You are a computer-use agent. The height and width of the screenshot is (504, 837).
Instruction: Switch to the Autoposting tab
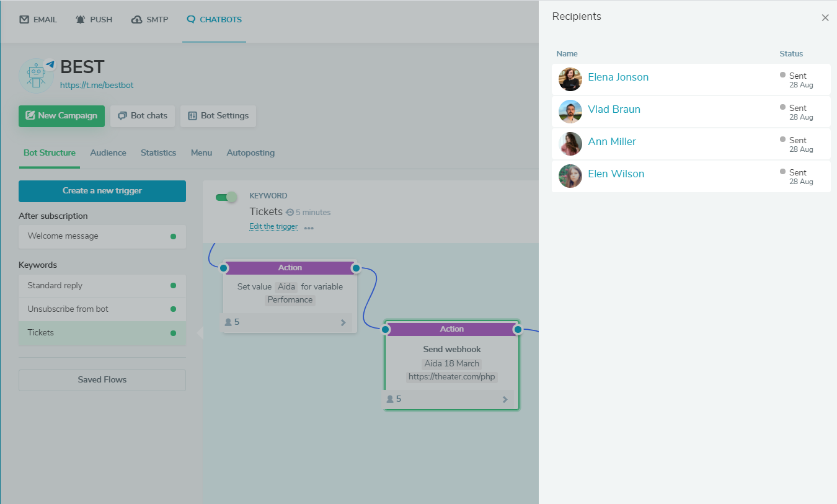click(250, 153)
